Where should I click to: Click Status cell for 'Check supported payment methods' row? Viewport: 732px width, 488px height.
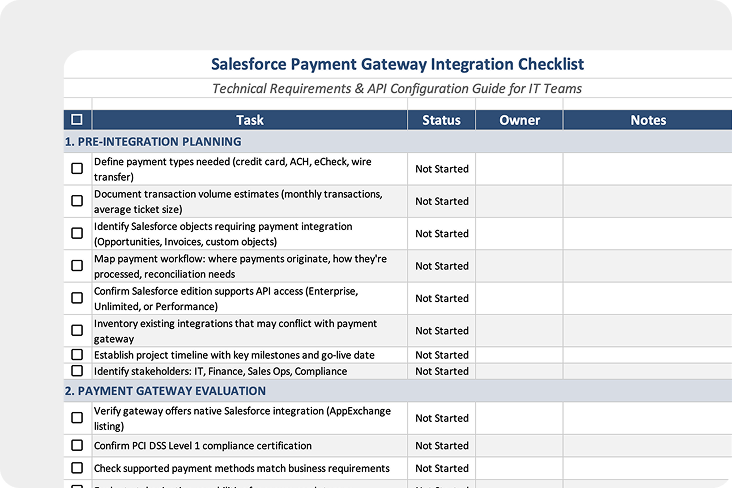point(442,468)
